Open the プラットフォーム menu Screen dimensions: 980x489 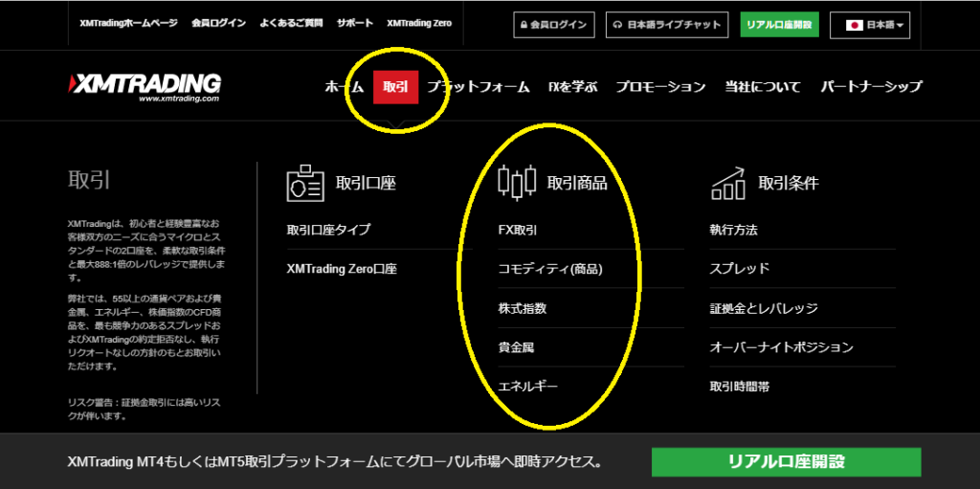479,86
